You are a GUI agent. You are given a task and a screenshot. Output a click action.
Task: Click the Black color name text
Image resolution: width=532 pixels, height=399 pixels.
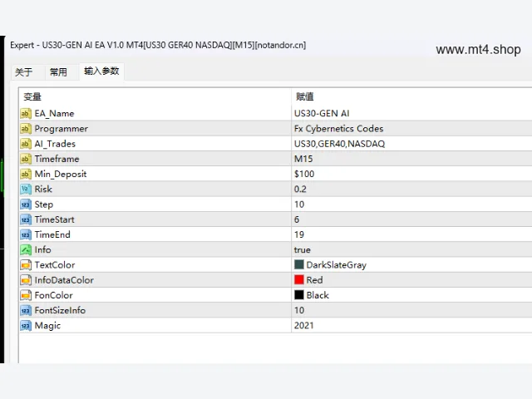[x=318, y=295]
